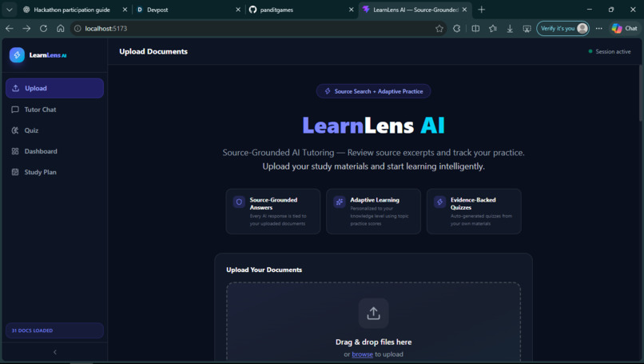Click the Upload Documents page heading
644x364 pixels.
click(x=153, y=51)
